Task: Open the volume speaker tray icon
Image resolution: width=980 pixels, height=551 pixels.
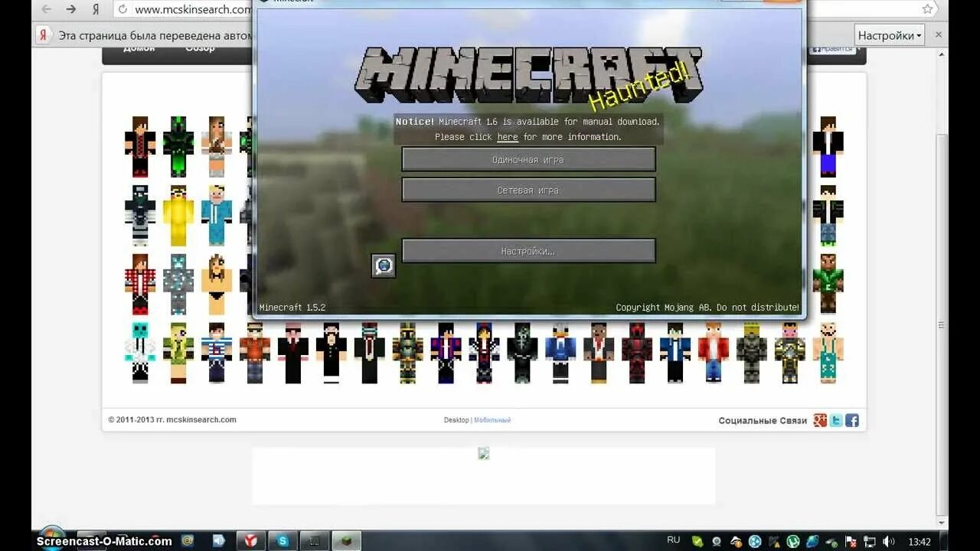Action: [x=889, y=542]
